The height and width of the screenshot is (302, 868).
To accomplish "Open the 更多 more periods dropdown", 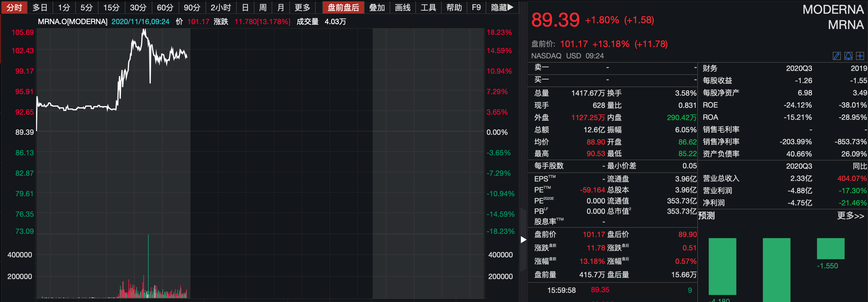I will coord(302,7).
